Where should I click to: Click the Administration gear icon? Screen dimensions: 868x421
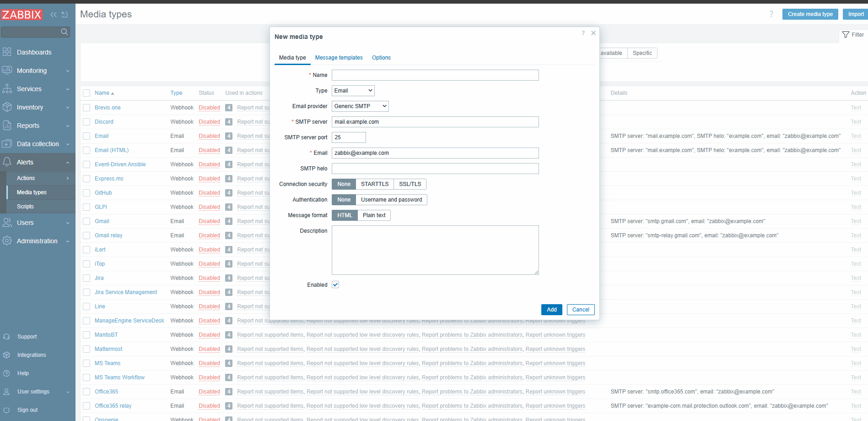(x=7, y=241)
